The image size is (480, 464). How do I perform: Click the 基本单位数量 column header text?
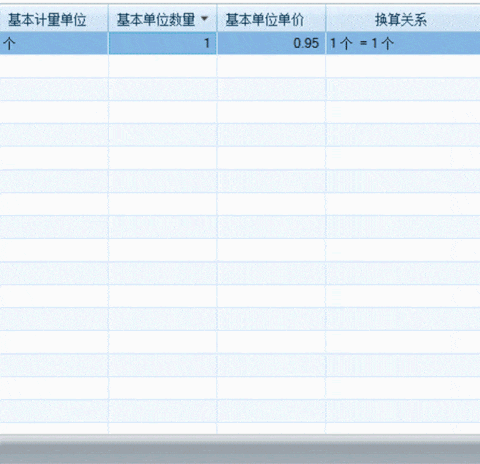coord(156,20)
